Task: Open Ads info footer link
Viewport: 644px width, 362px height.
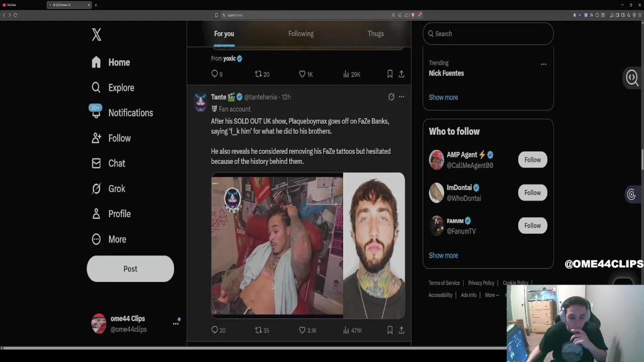Action: [468, 295]
